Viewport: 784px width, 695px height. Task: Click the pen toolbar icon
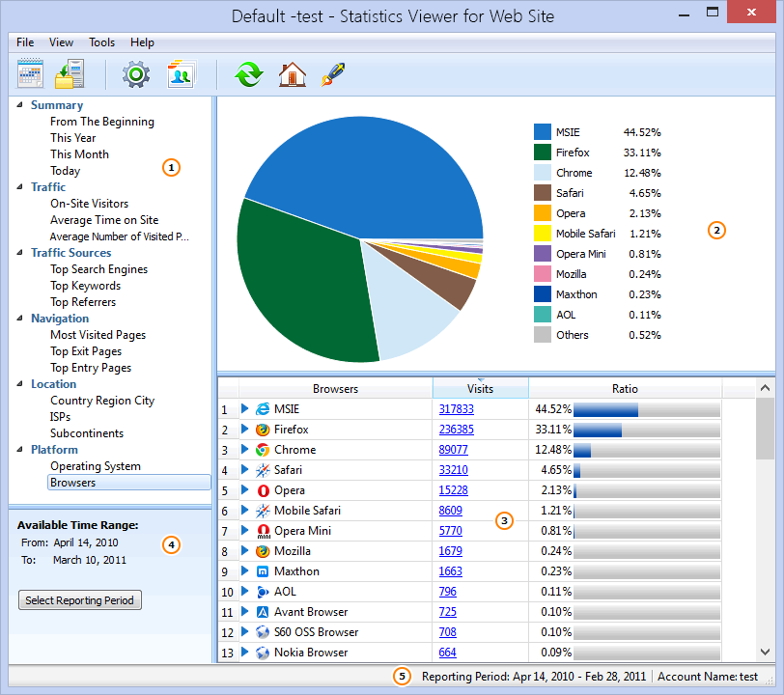click(333, 74)
